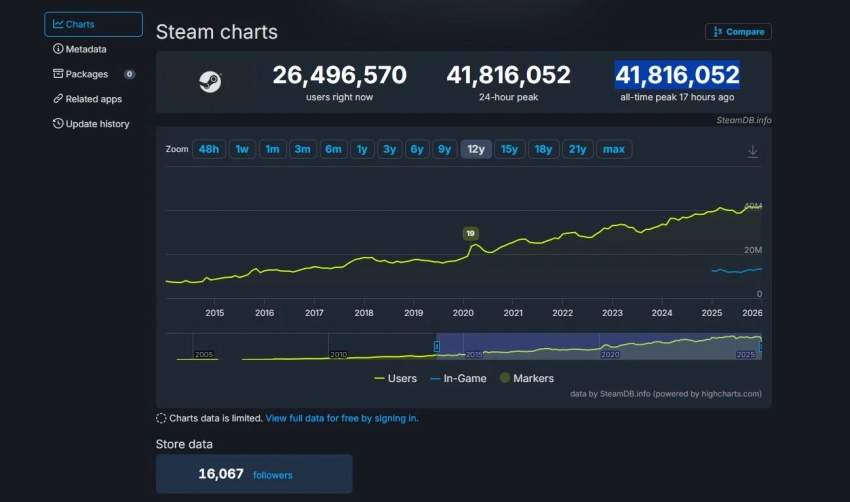Click the Charts line-graph icon
850x502 pixels.
pos(58,24)
